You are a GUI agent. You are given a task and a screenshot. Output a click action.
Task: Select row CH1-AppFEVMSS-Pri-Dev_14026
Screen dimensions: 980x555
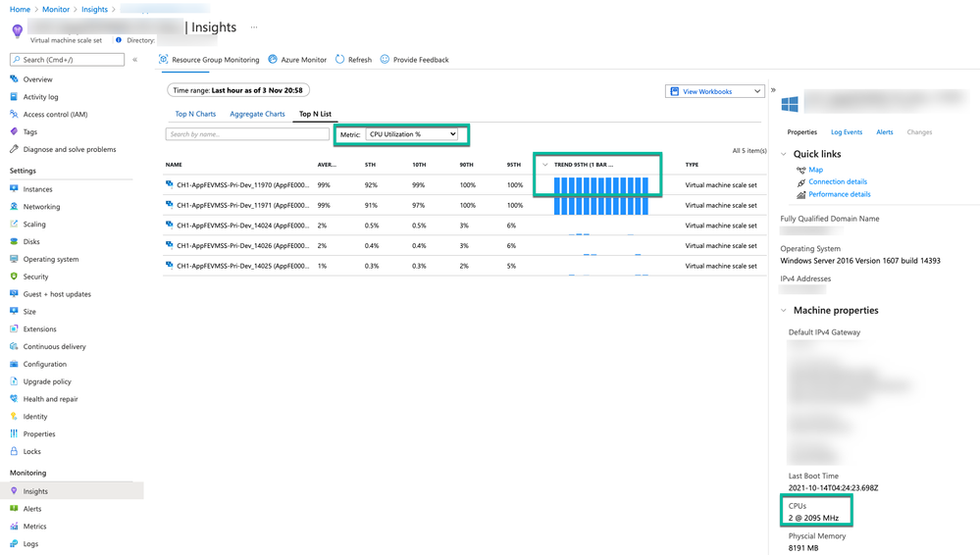[x=464, y=245]
